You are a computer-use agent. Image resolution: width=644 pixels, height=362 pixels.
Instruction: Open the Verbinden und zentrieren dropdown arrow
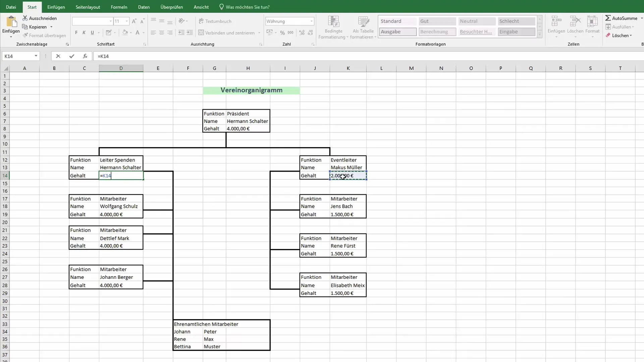[259, 33]
